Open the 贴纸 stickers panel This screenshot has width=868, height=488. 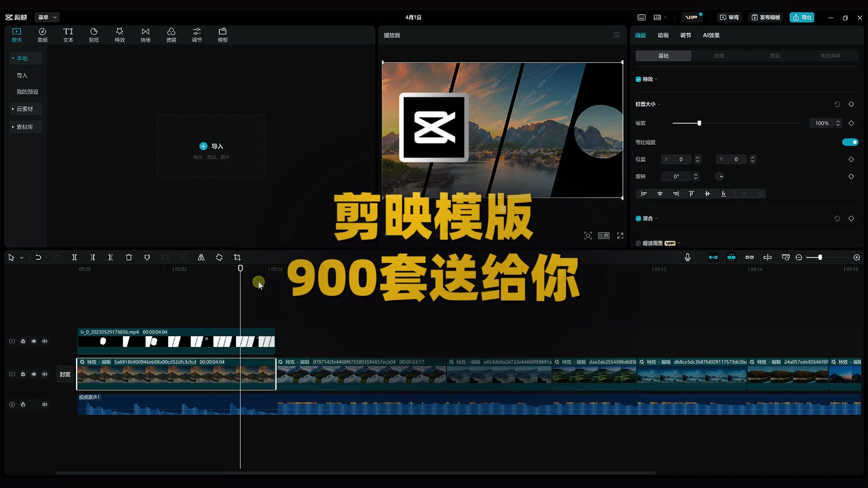point(94,35)
